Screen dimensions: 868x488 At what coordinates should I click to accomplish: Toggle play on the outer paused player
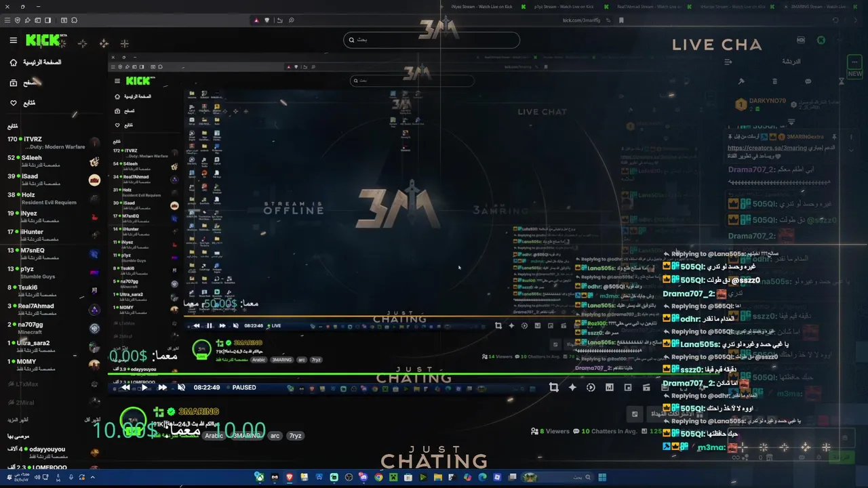(x=144, y=388)
